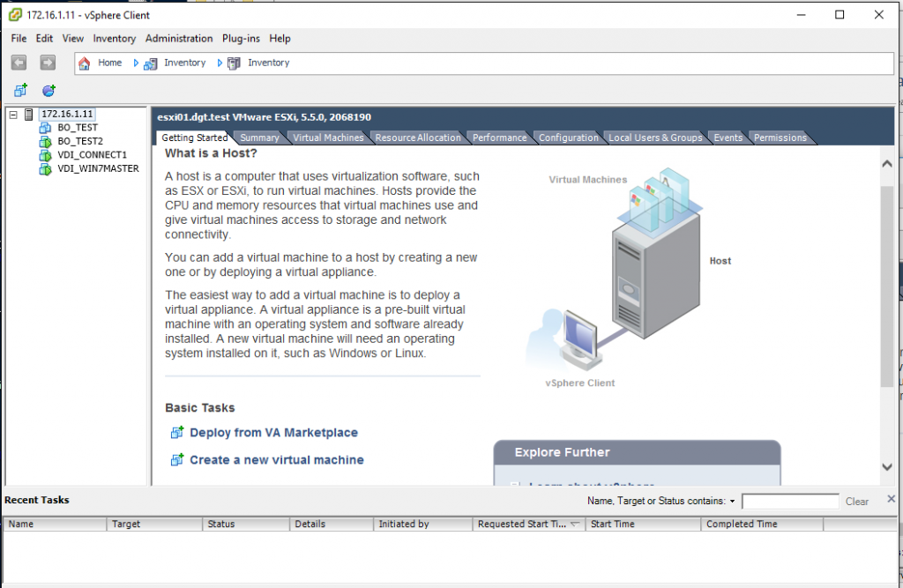Image resolution: width=903 pixels, height=588 pixels.
Task: Click the Deploy from VA Marketplace icon
Action: pos(176,433)
